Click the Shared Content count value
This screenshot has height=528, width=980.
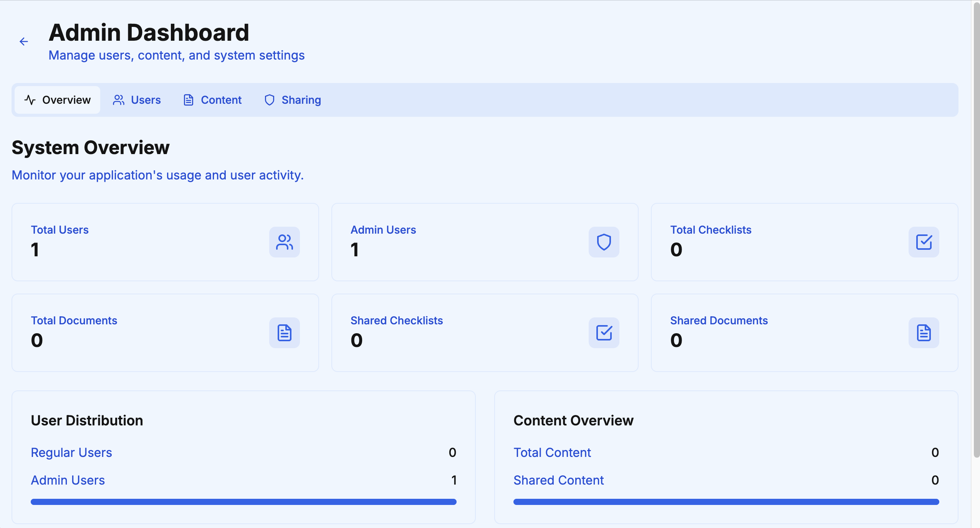(935, 480)
